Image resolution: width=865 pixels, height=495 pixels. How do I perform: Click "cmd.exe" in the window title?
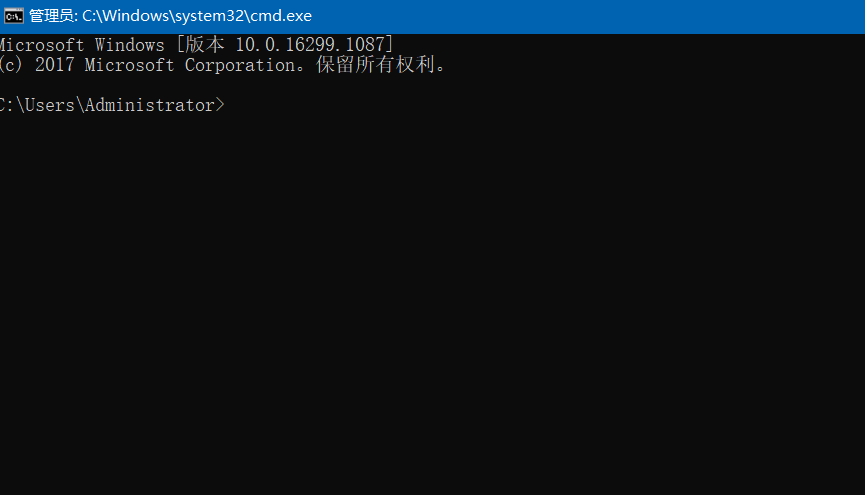click(x=282, y=16)
